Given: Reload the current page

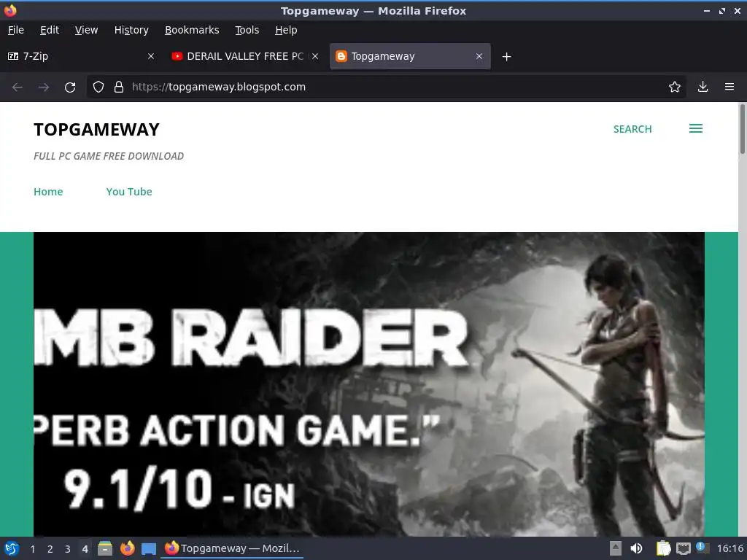Looking at the screenshot, I should click(x=70, y=87).
